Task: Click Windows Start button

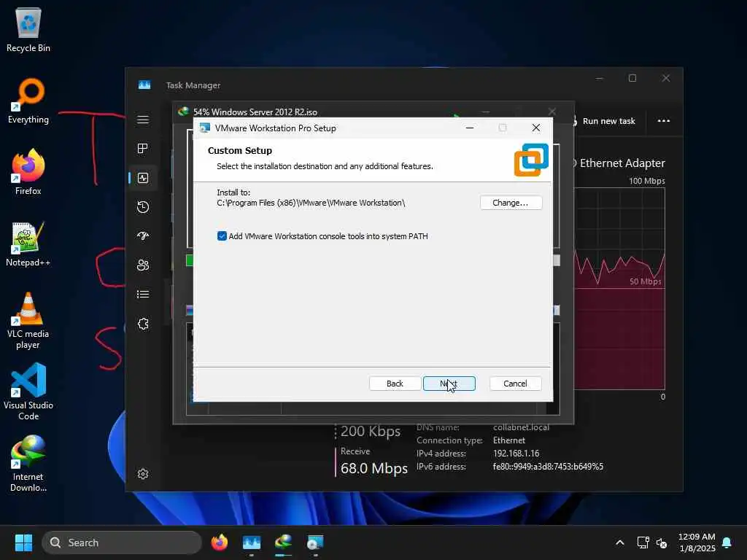Action: click(23, 542)
